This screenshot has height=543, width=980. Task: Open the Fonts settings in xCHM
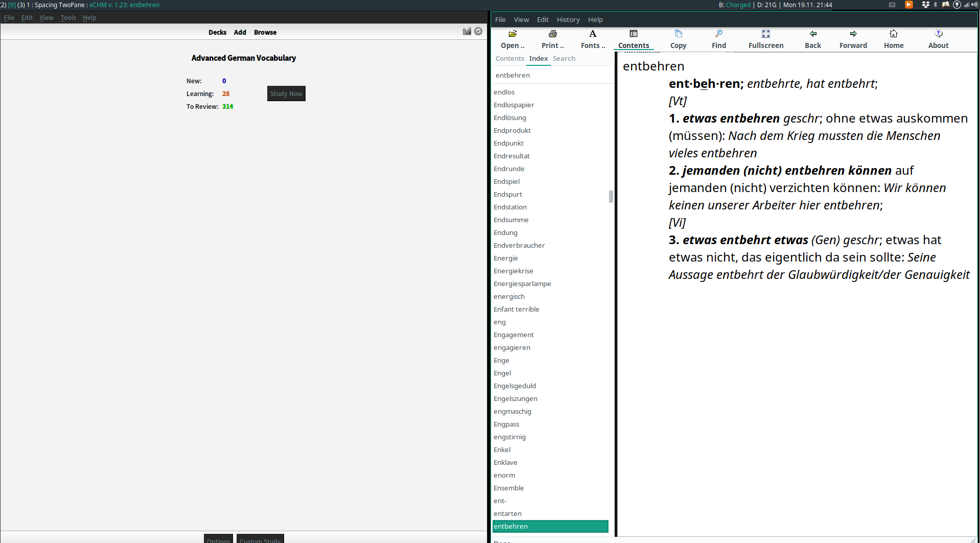[592, 38]
